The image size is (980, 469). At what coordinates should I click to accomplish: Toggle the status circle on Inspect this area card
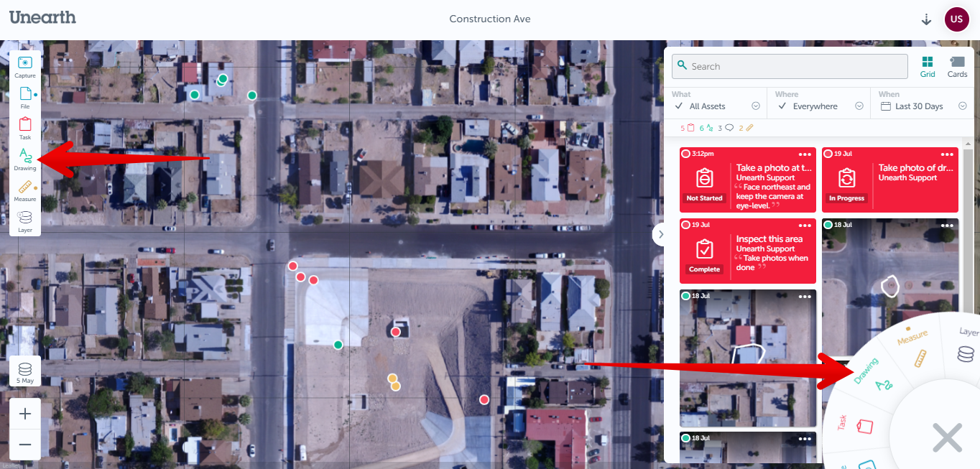click(x=685, y=225)
